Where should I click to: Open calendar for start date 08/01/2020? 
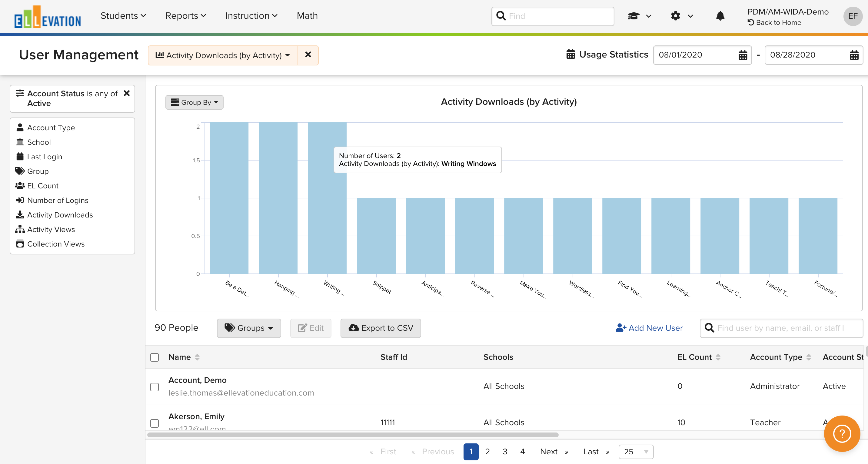(x=743, y=55)
